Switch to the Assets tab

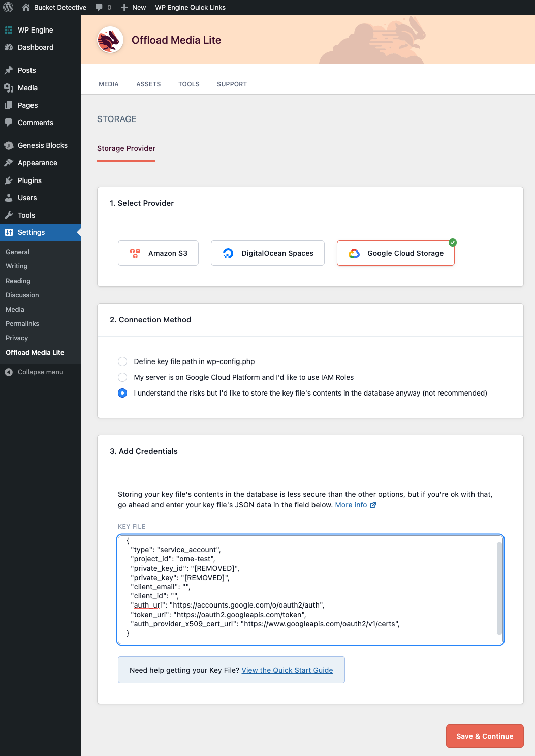tap(148, 84)
